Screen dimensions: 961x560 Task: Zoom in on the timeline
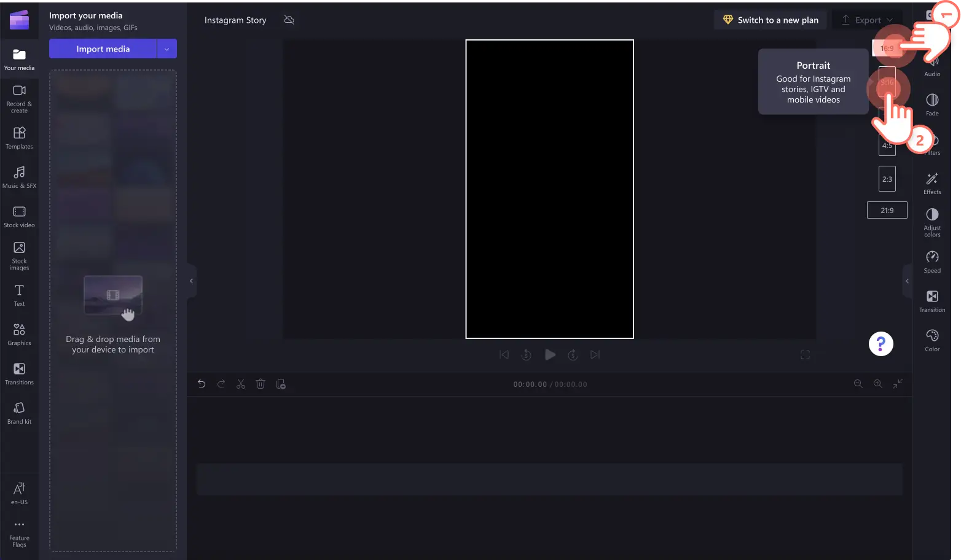[878, 384]
